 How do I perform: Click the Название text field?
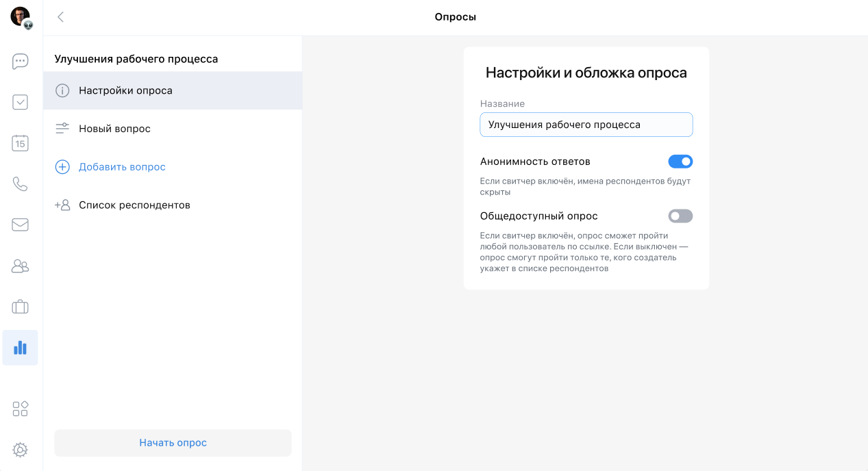[x=586, y=125]
